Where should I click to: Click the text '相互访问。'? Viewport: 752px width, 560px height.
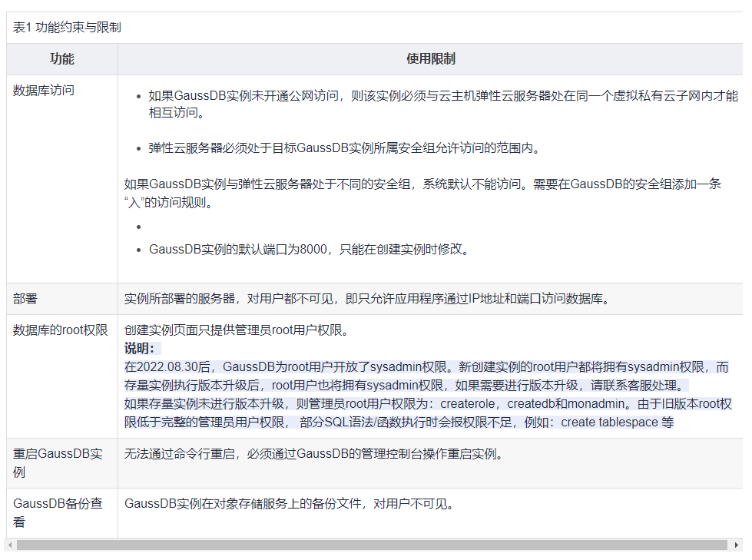[177, 113]
